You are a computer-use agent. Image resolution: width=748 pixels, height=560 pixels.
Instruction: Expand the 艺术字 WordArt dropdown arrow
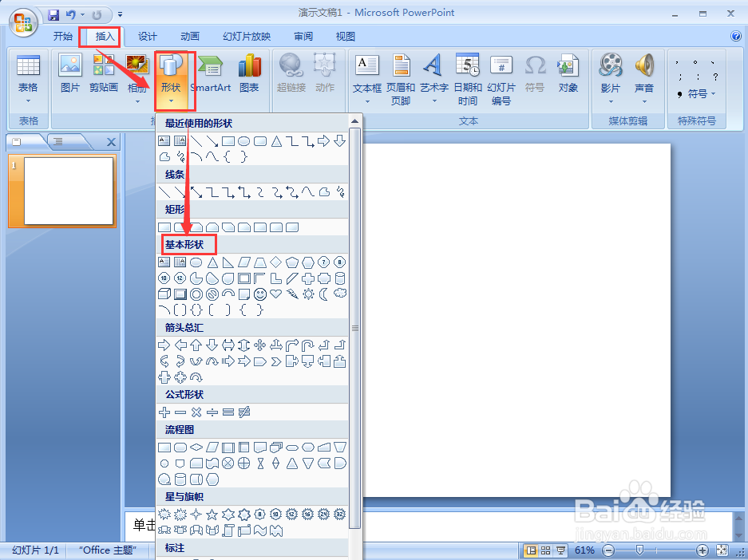[434, 101]
